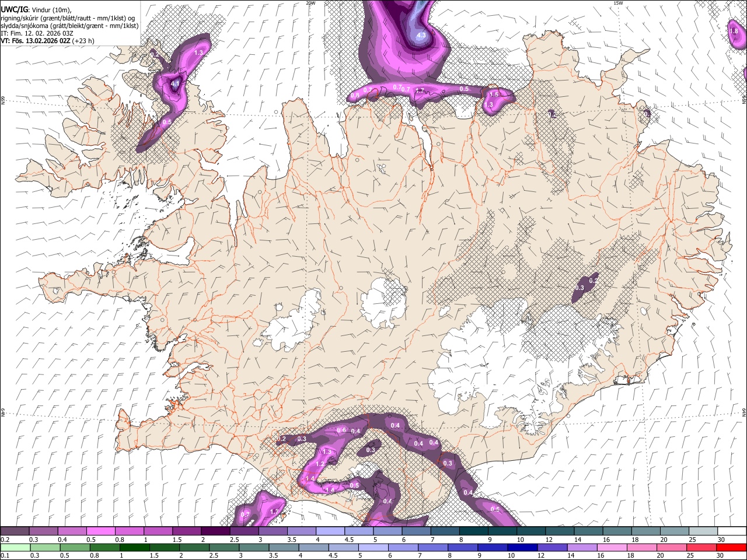
Task: Click the '20W' longitude label
Action: click(x=310, y=3)
